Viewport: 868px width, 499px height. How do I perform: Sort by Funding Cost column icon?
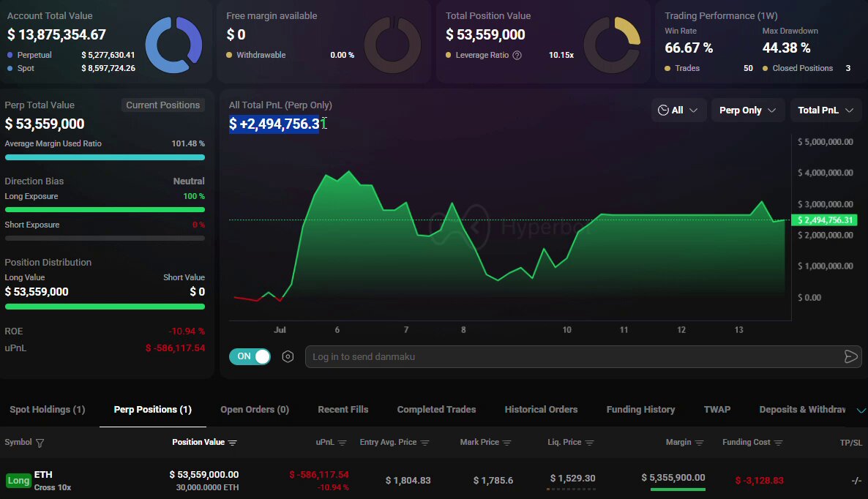(778, 443)
